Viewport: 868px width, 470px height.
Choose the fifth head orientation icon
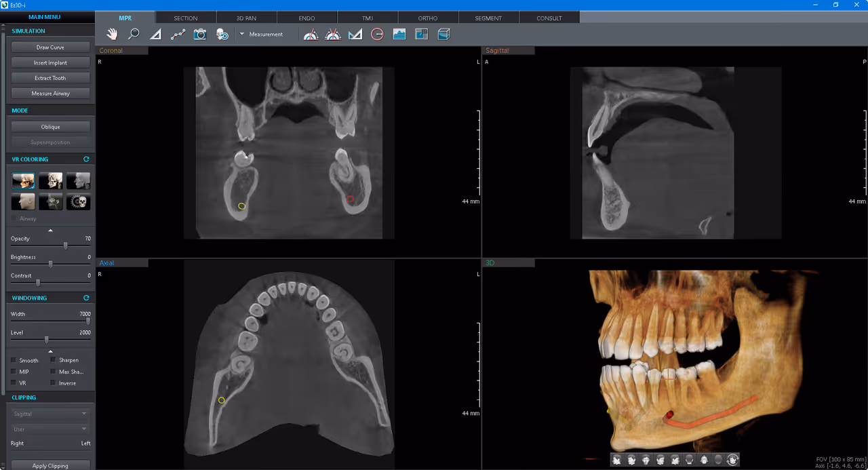(x=675, y=460)
